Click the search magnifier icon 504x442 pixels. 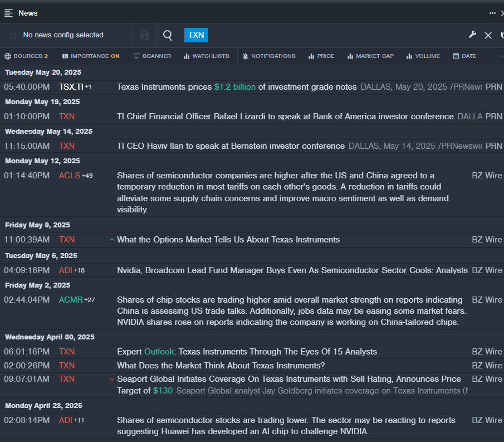tap(168, 35)
